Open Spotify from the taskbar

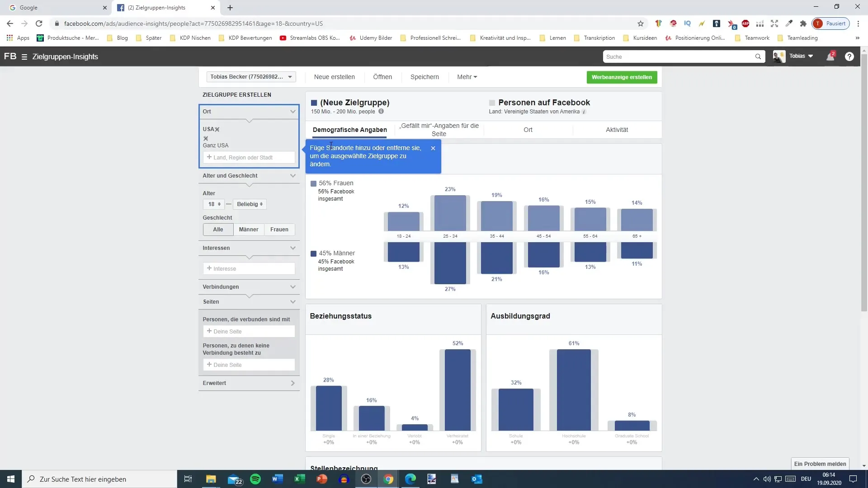[255, 479]
